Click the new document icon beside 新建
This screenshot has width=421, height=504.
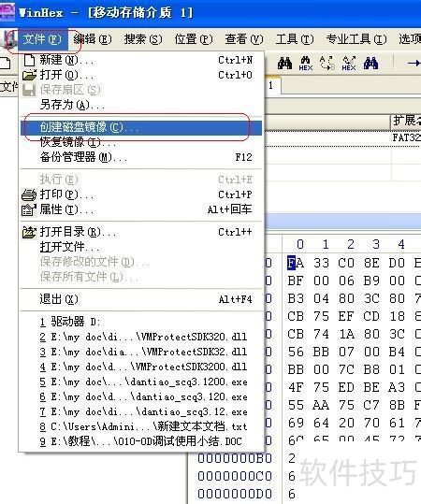pyautogui.click(x=29, y=60)
